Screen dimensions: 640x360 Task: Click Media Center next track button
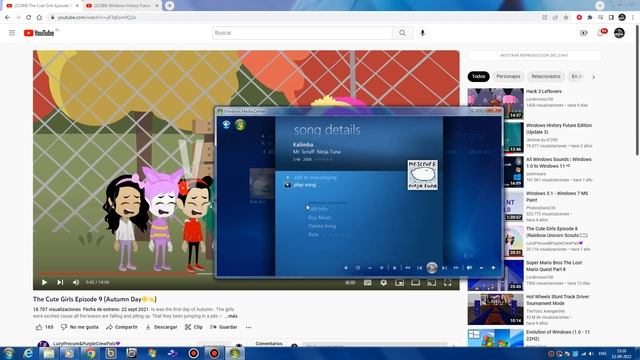point(444,268)
